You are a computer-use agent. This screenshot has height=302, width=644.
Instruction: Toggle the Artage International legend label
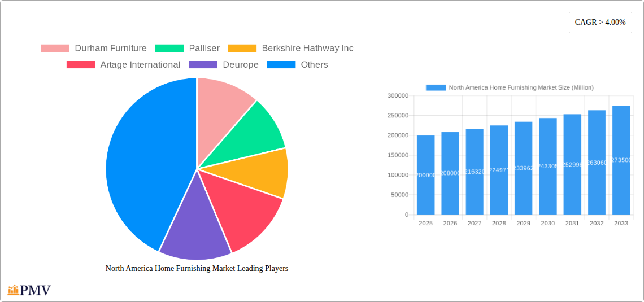[x=140, y=65]
